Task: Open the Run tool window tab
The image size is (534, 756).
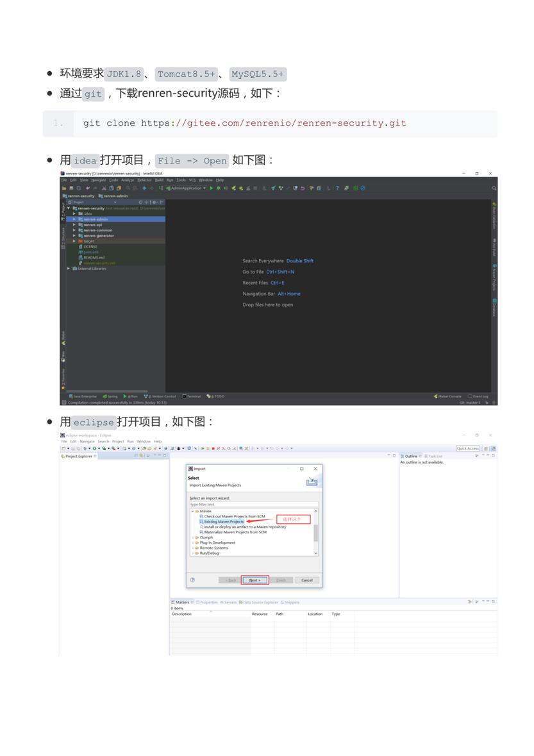Action: [x=131, y=396]
